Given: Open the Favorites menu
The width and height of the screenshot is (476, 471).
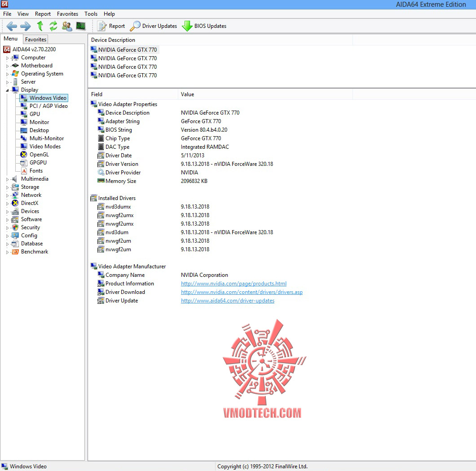Looking at the screenshot, I should (x=67, y=13).
